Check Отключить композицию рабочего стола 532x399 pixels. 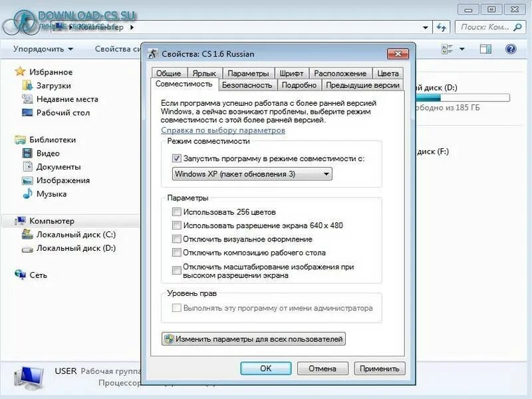click(x=176, y=253)
